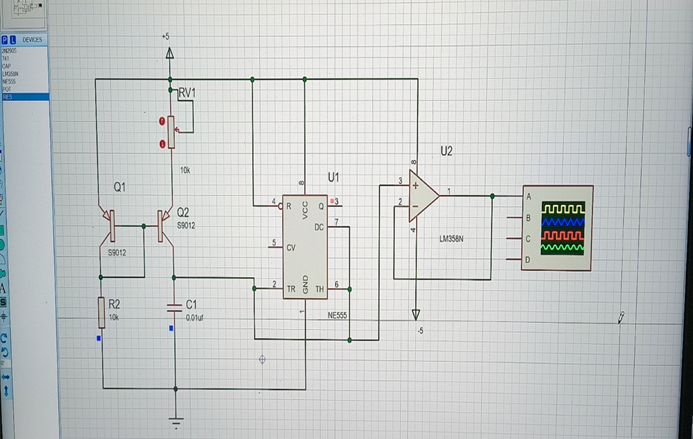The height and width of the screenshot is (439, 693).
Task: Select the 2D circle graphics tool
Action: (2, 244)
